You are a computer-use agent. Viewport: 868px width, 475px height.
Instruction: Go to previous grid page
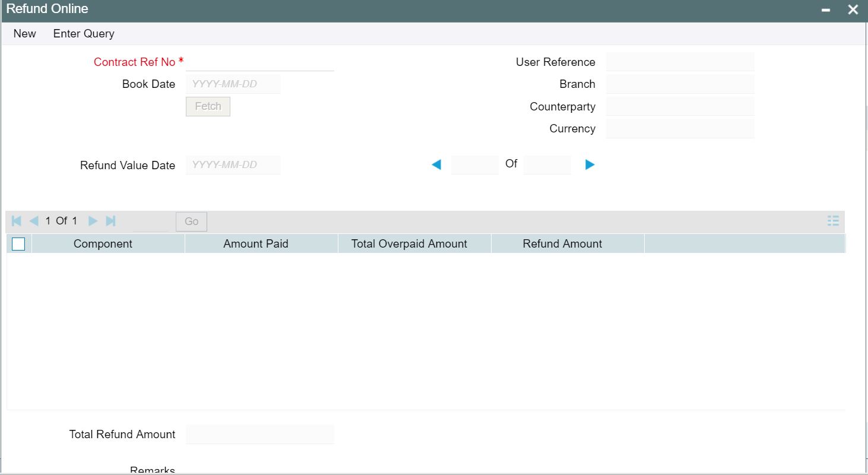tap(34, 221)
